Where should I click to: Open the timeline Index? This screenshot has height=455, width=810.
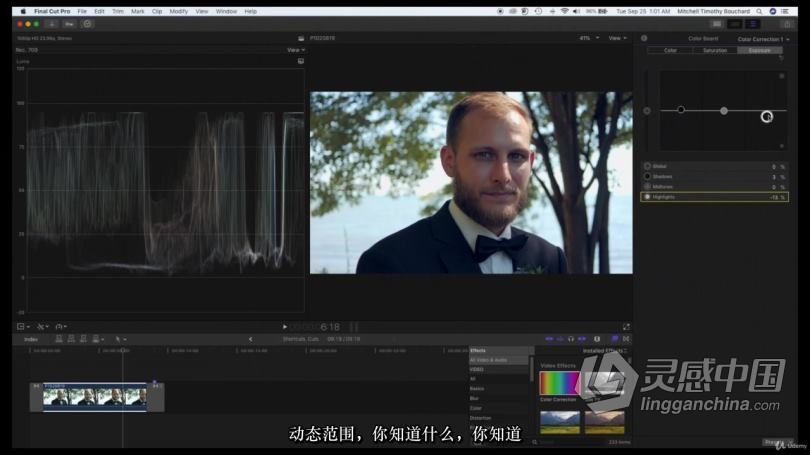(31, 339)
